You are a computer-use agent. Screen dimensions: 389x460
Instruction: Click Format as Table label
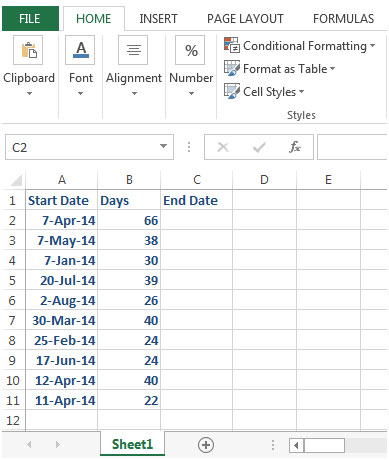285,69
